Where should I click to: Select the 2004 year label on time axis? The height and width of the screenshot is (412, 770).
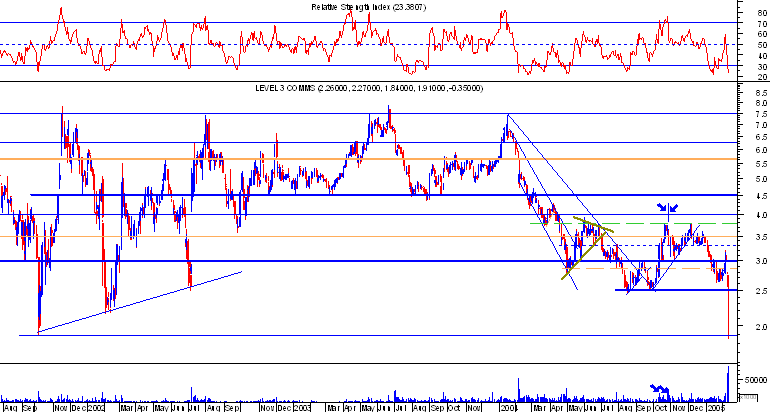509,408
